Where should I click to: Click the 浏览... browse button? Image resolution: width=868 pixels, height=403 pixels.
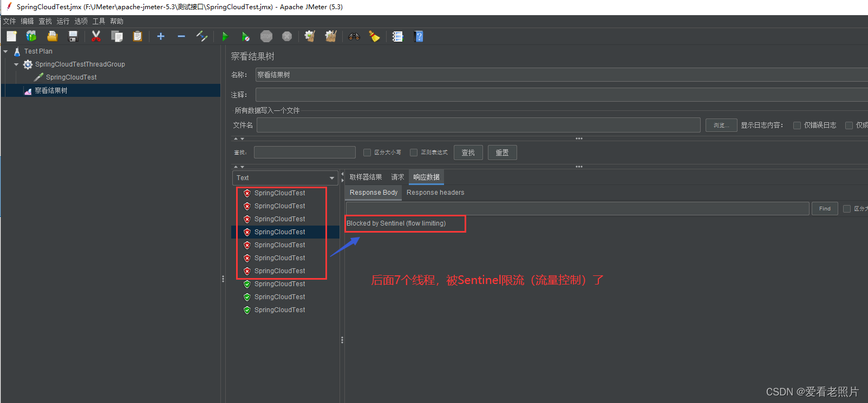coord(721,125)
